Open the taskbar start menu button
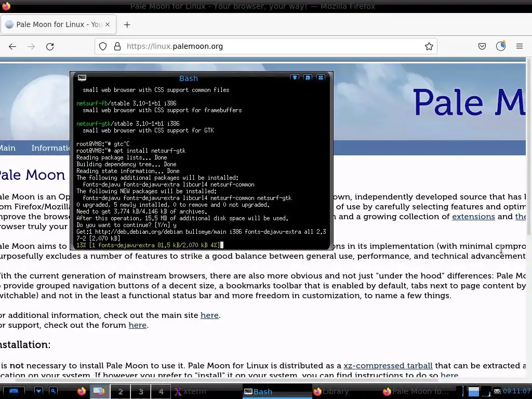 coord(14,391)
